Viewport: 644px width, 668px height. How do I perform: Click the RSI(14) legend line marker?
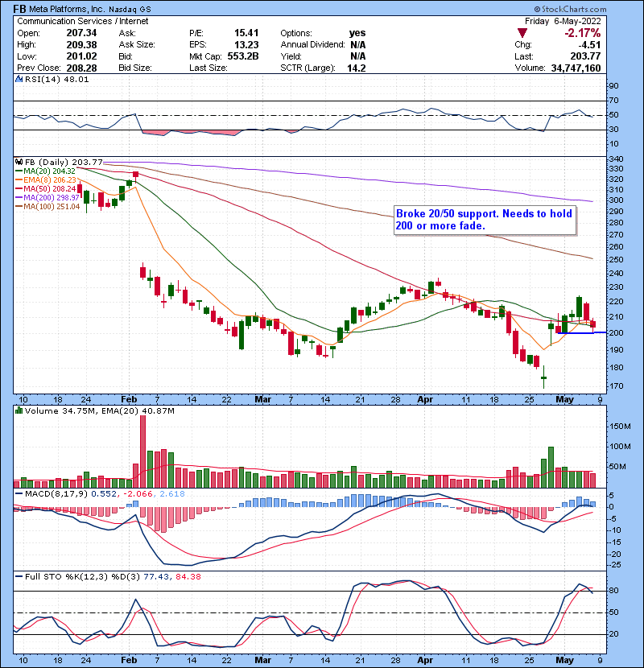(19, 80)
